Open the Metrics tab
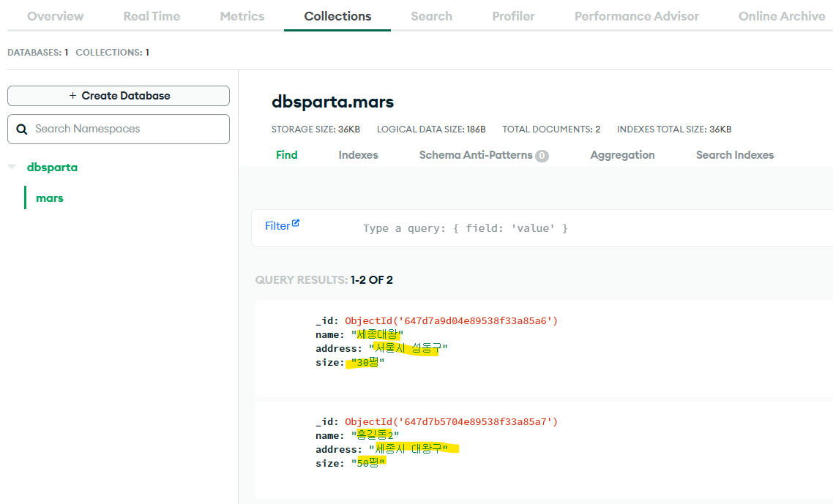Viewport: 833px width, 504px height. [x=242, y=17]
